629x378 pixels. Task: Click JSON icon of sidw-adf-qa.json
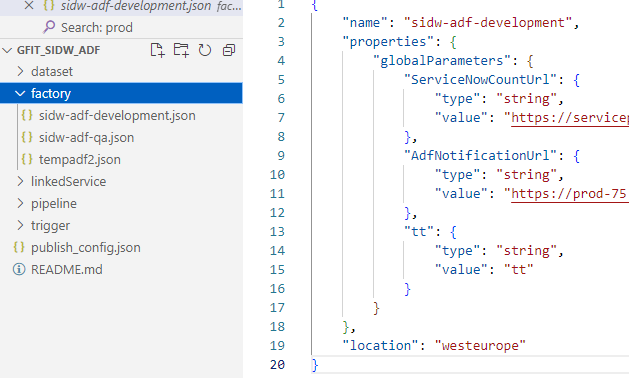click(27, 137)
